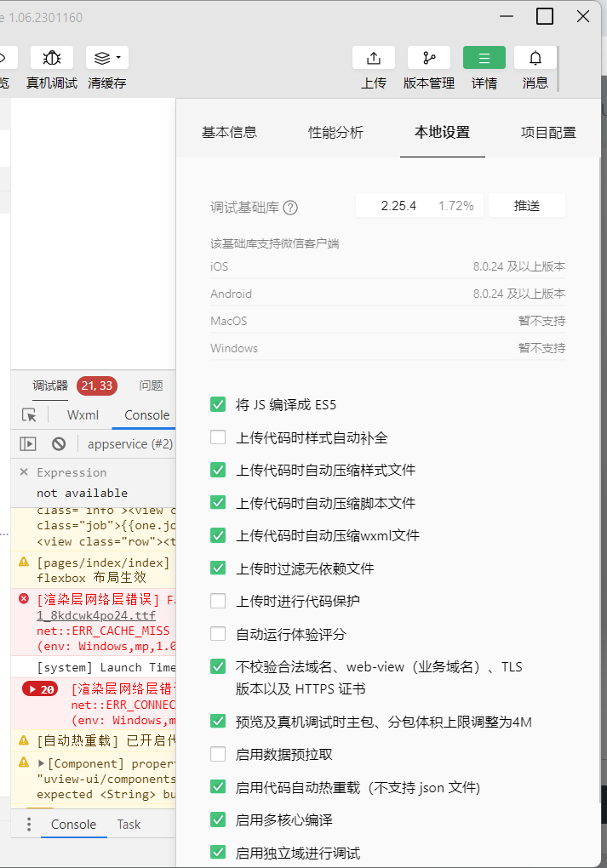Click the net::ERR_CACHE_MISS error text
The image size is (607, 868).
pos(103,631)
